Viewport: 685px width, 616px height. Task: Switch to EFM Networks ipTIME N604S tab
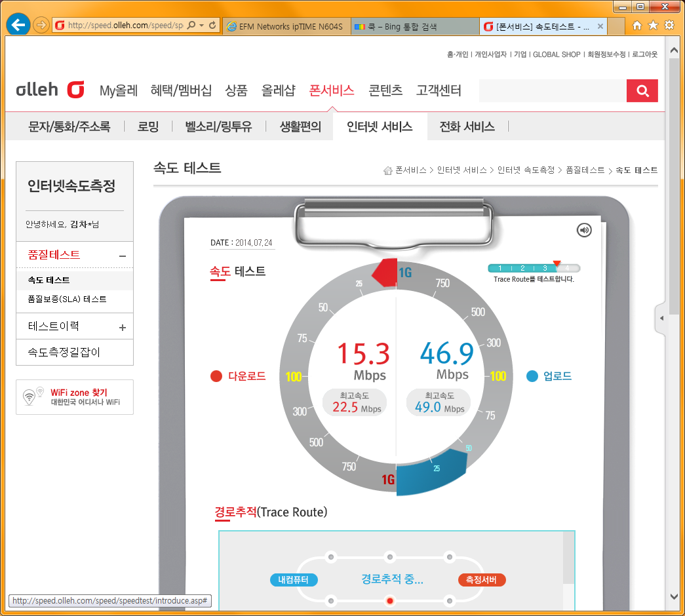point(286,27)
